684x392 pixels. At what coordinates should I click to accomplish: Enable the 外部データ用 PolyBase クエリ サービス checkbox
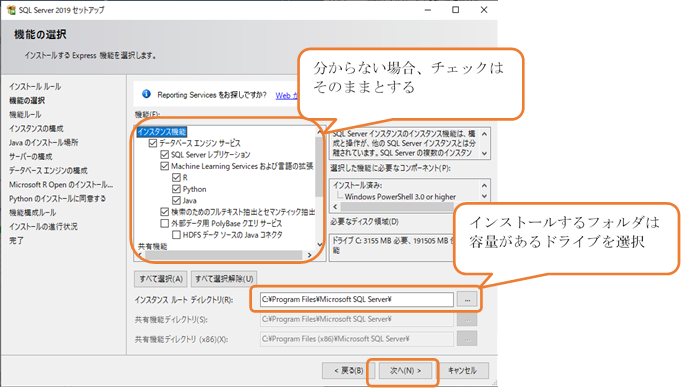[x=164, y=223]
